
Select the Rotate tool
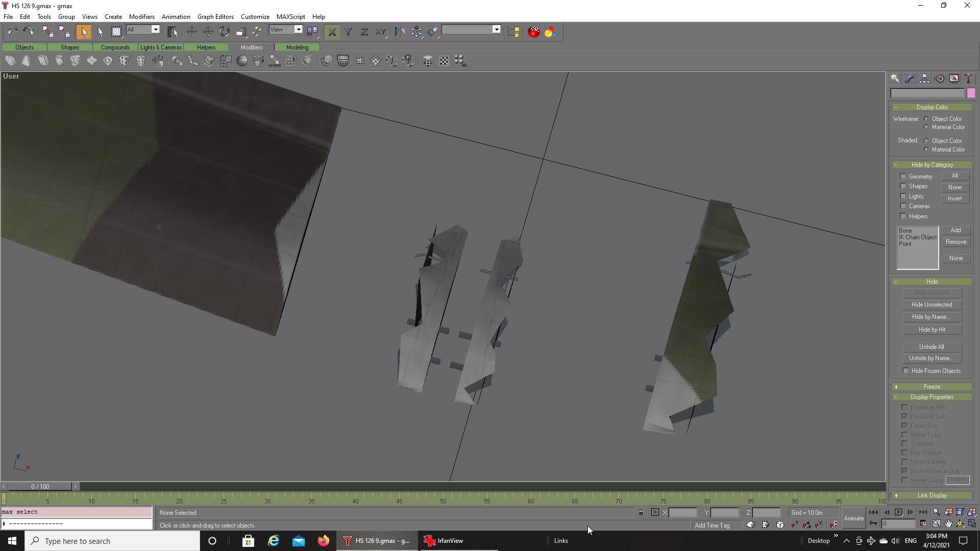coord(225,32)
